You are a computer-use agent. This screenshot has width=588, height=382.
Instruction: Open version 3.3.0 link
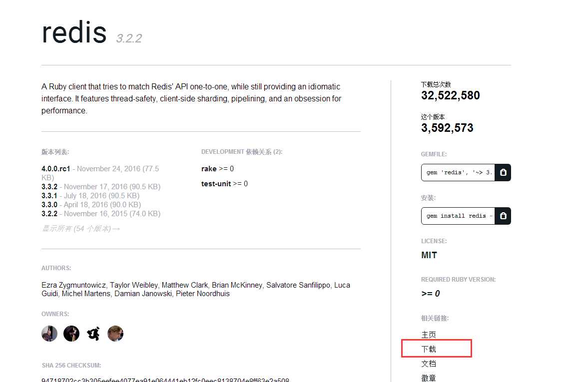tap(49, 205)
